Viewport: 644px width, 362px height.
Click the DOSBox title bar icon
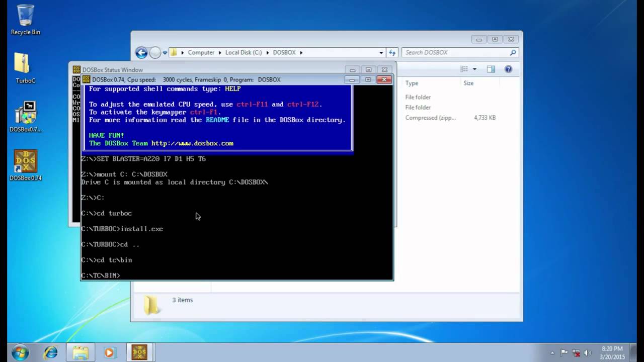pyautogui.click(x=87, y=79)
